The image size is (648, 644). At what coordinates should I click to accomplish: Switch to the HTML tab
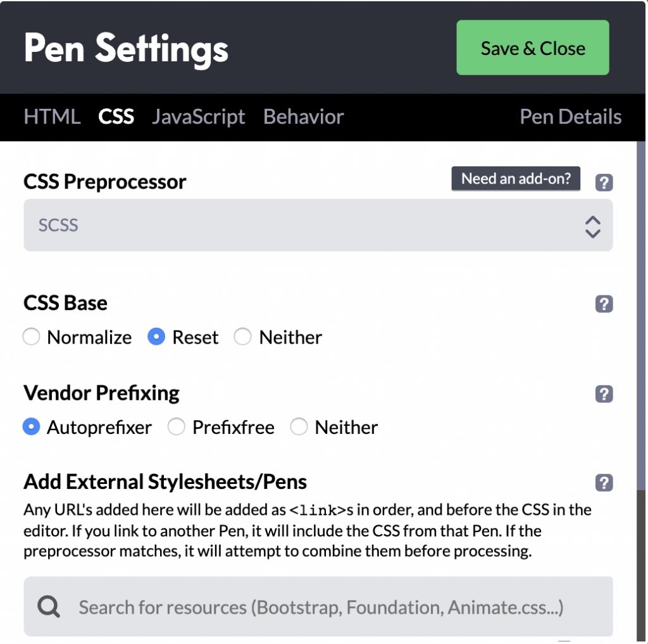[52, 117]
